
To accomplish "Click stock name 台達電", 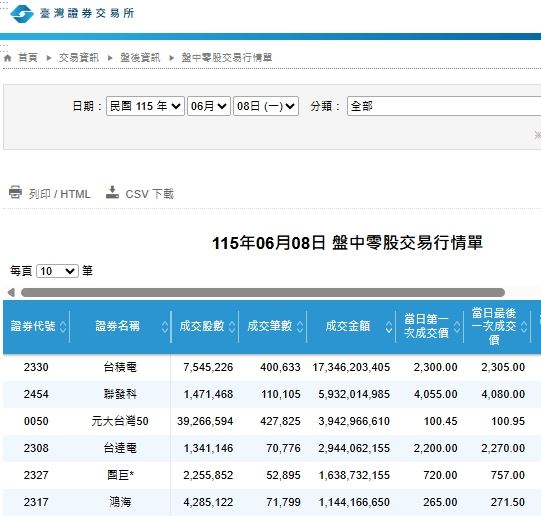I will [x=120, y=448].
